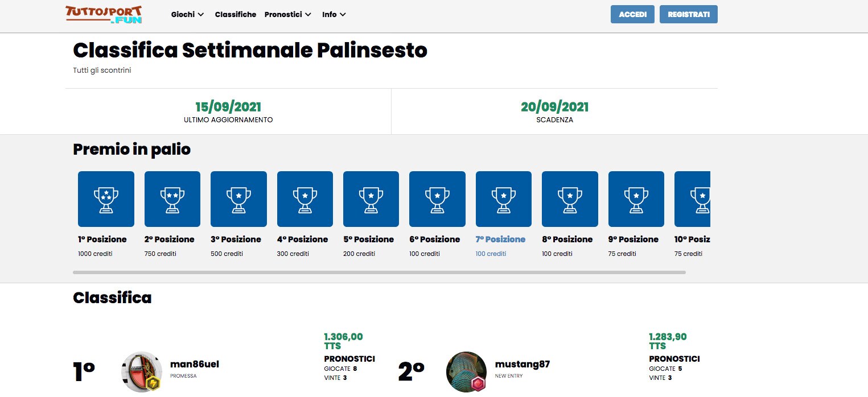Open the 7° Posizione link
Viewport: 868px width, 397px height.
[501, 239]
